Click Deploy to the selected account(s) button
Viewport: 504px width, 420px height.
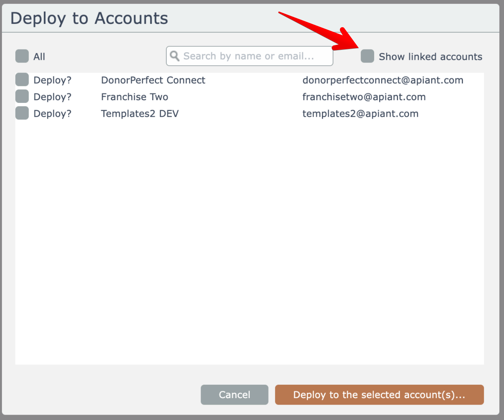click(379, 395)
